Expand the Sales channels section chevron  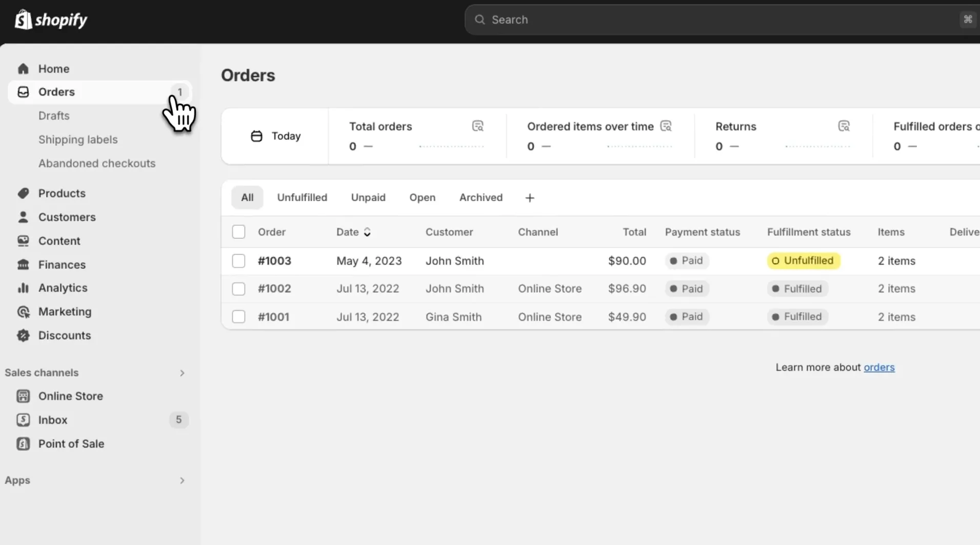coord(182,373)
